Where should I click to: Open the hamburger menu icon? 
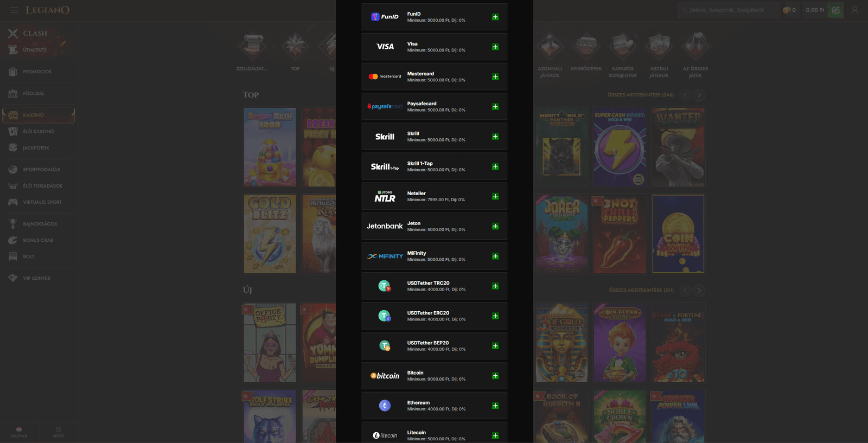14,10
